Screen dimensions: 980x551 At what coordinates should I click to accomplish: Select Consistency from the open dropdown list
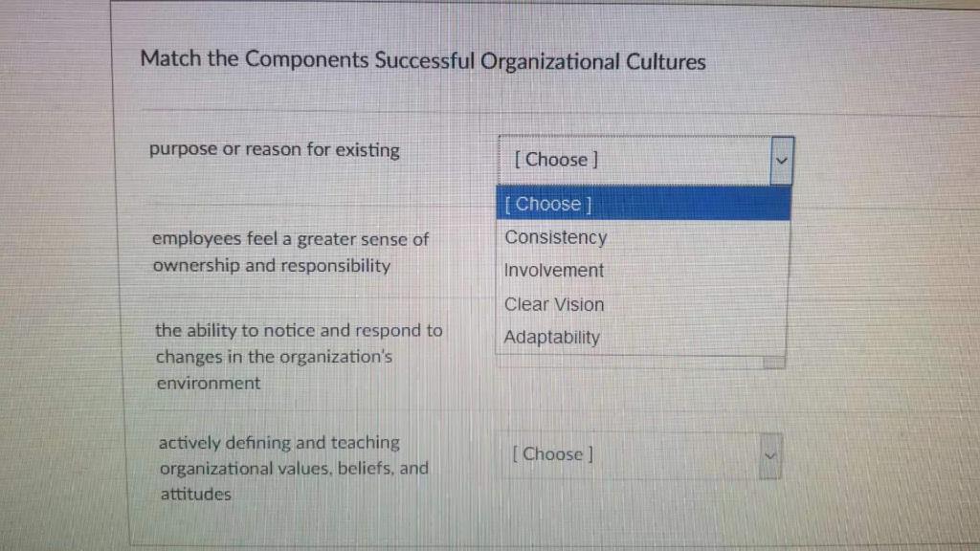click(555, 237)
